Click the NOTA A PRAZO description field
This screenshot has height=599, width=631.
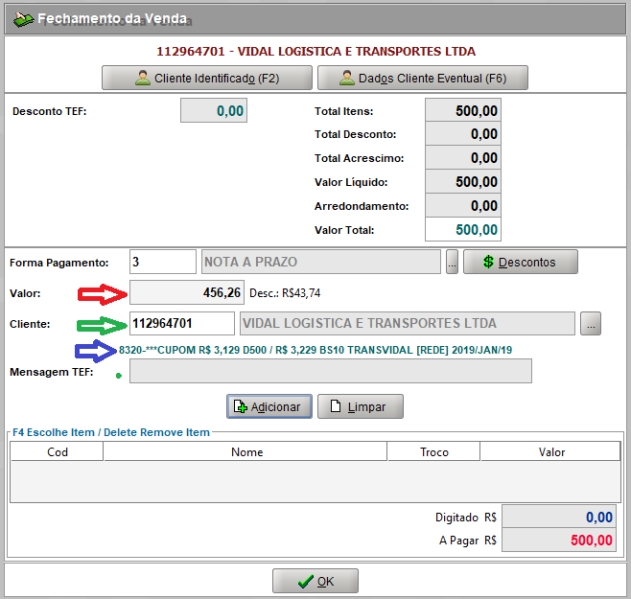[320, 262]
